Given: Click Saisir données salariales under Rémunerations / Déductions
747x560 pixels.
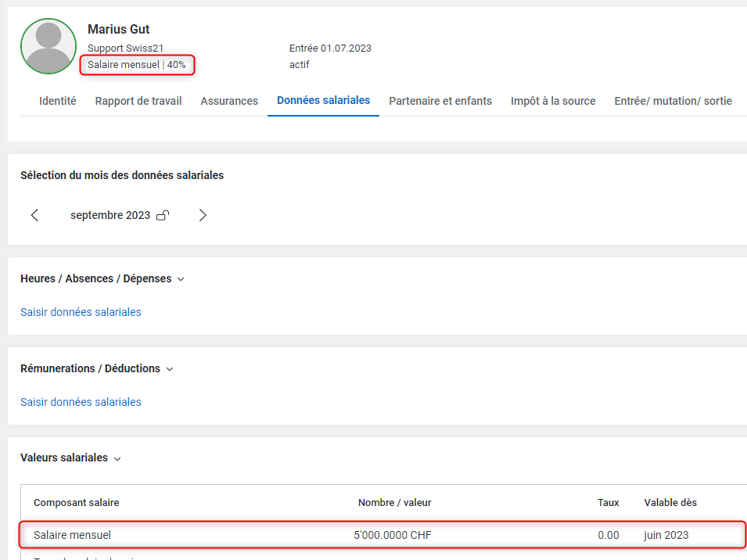Looking at the screenshot, I should tap(81, 402).
